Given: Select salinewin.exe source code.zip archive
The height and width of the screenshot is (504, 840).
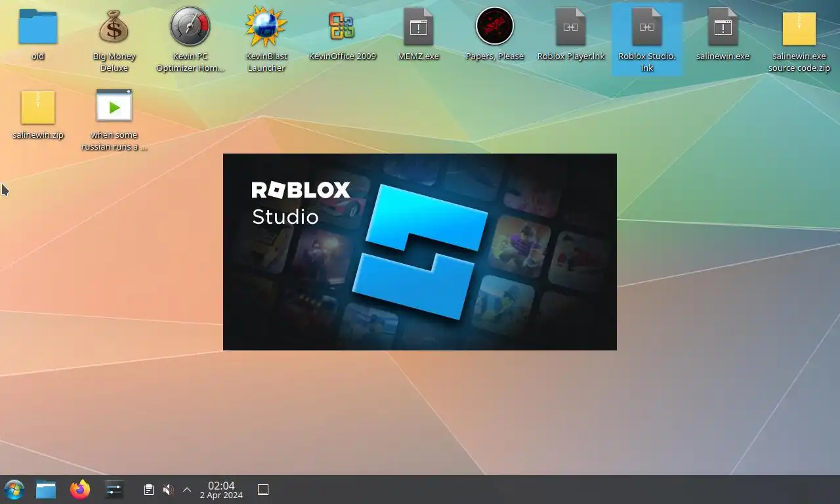Looking at the screenshot, I should 799,28.
